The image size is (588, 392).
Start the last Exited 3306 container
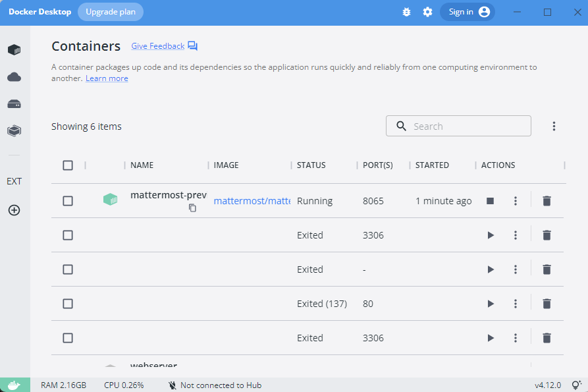[x=491, y=338]
